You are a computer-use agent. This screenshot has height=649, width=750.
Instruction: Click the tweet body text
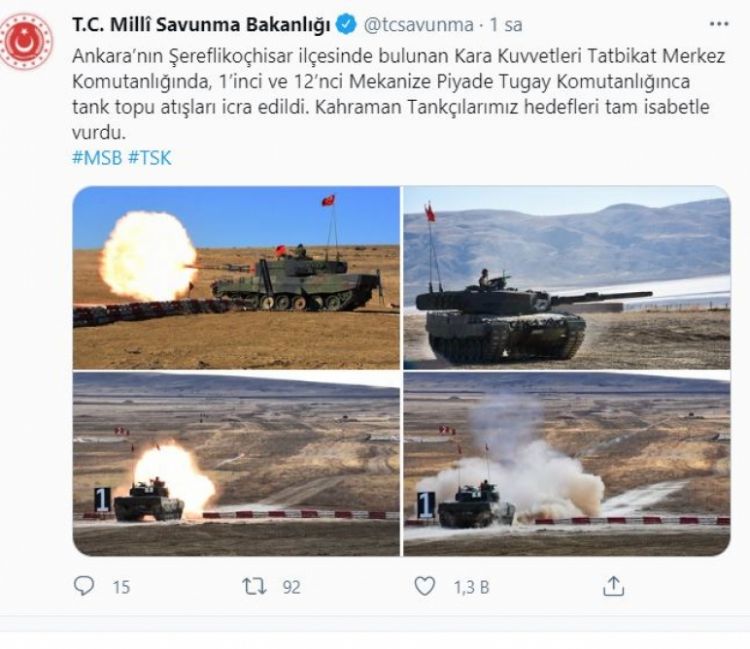(399, 94)
